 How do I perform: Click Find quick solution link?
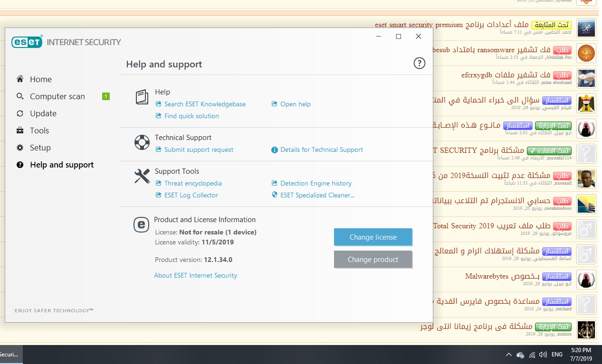(x=191, y=116)
